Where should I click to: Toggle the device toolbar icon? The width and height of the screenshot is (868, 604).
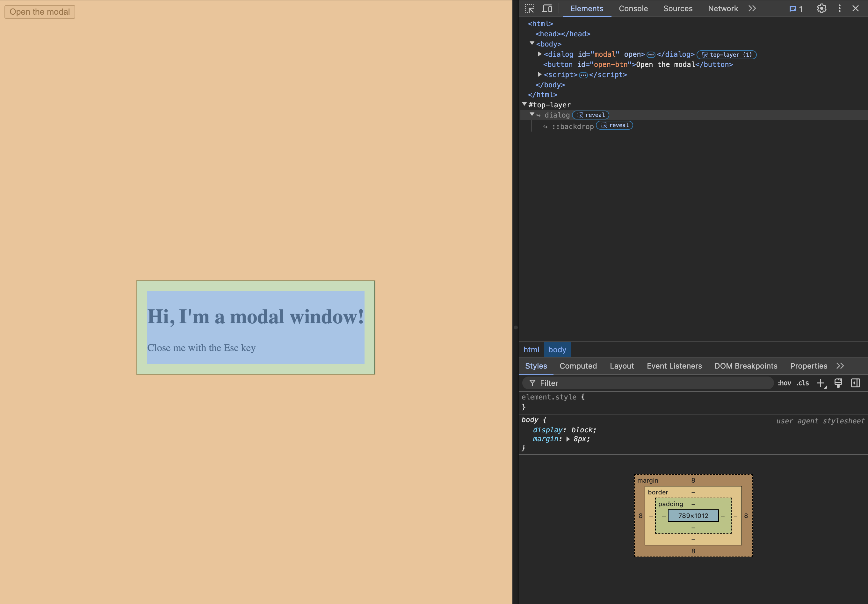click(547, 8)
